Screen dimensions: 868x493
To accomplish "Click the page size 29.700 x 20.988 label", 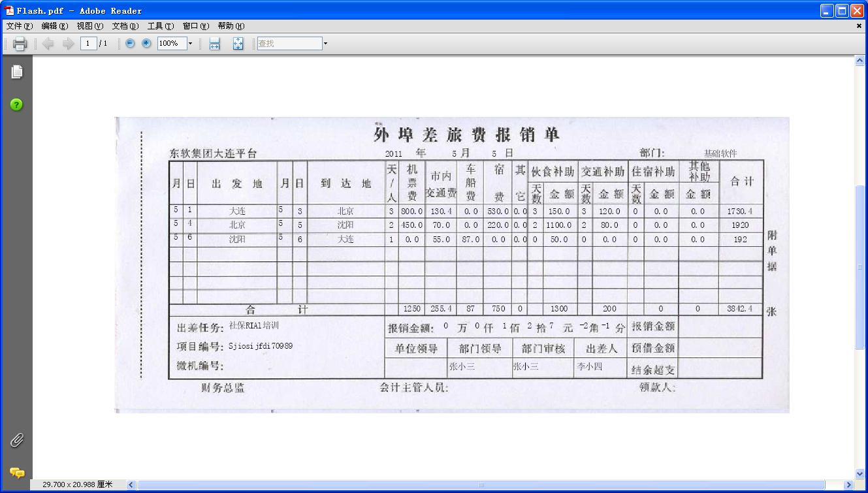I will click(x=78, y=485).
